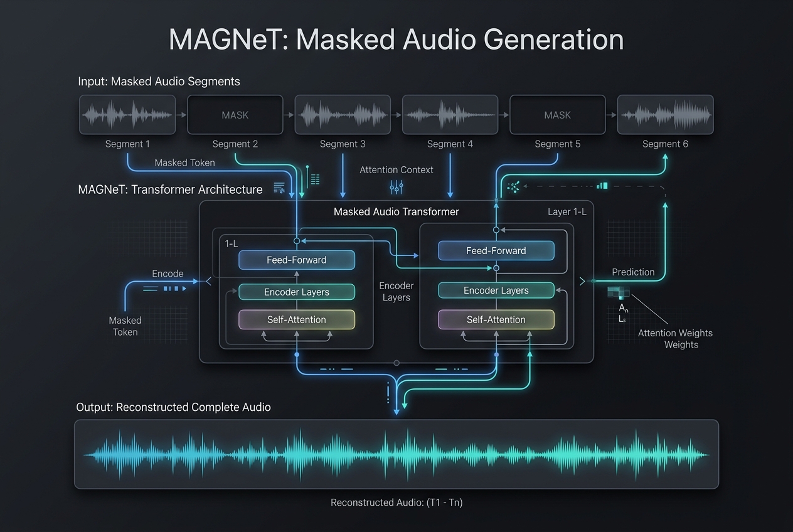This screenshot has height=532, width=793.
Task: Click the dashed token icon under Encode
Action: (x=164, y=289)
